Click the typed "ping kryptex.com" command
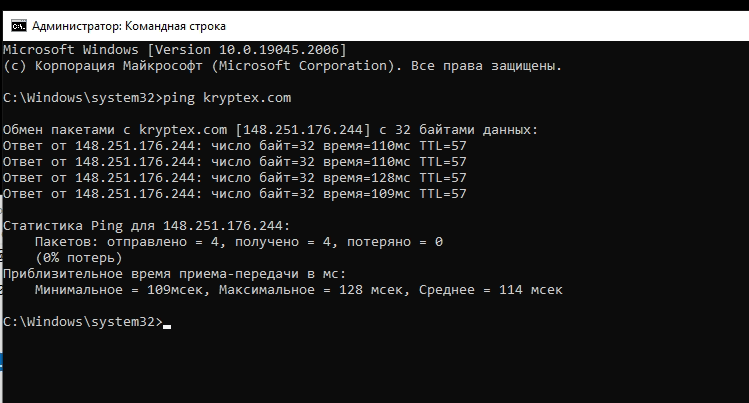749x403 pixels. tap(227, 98)
